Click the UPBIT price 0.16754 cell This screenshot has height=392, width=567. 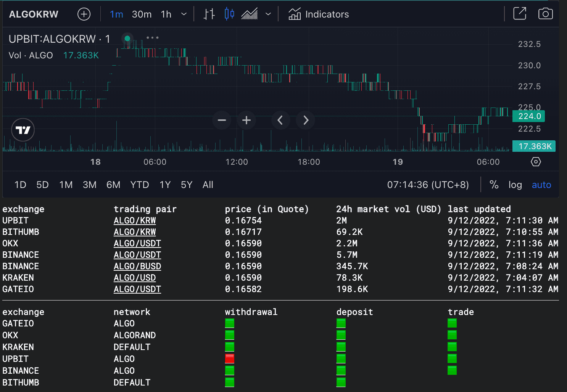coord(243,220)
